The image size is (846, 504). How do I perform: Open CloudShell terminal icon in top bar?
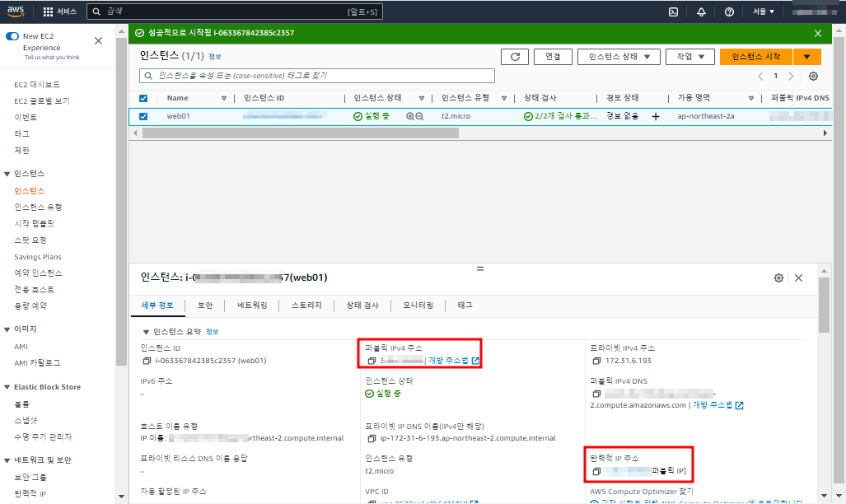pos(673,12)
